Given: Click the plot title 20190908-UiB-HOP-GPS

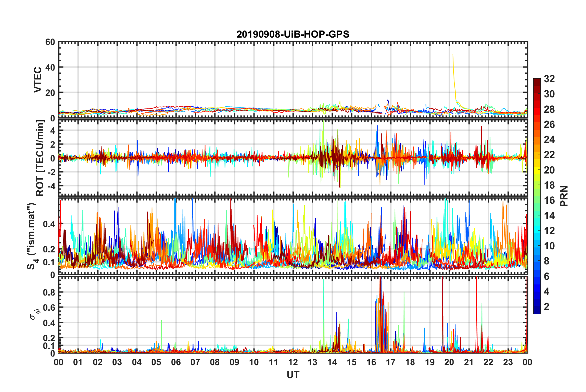Looking at the screenshot, I should tap(293, 34).
